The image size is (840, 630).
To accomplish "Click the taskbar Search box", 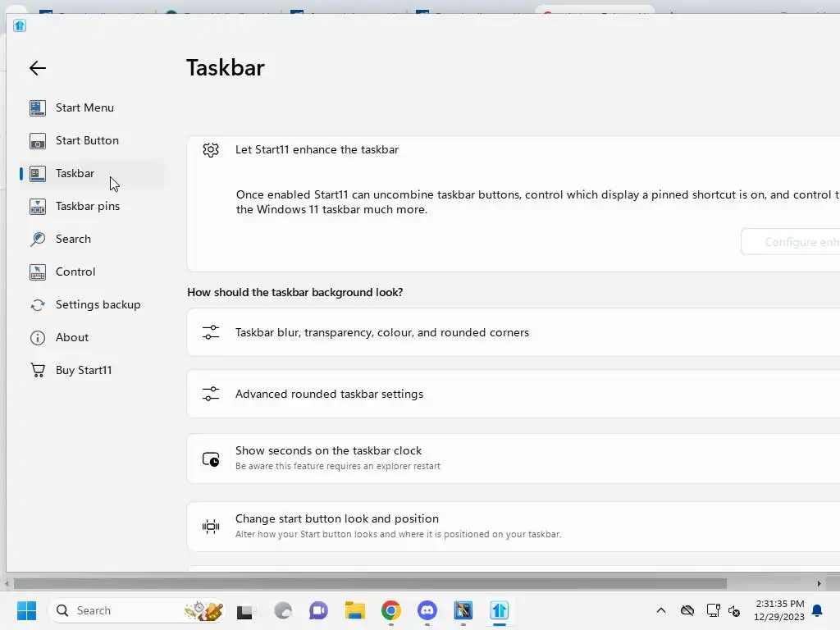I will (x=137, y=610).
